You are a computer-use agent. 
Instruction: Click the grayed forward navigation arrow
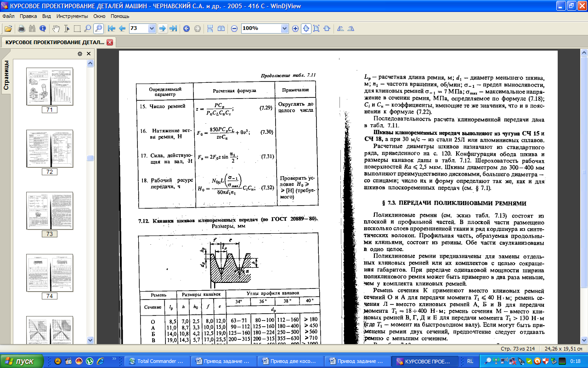point(197,29)
